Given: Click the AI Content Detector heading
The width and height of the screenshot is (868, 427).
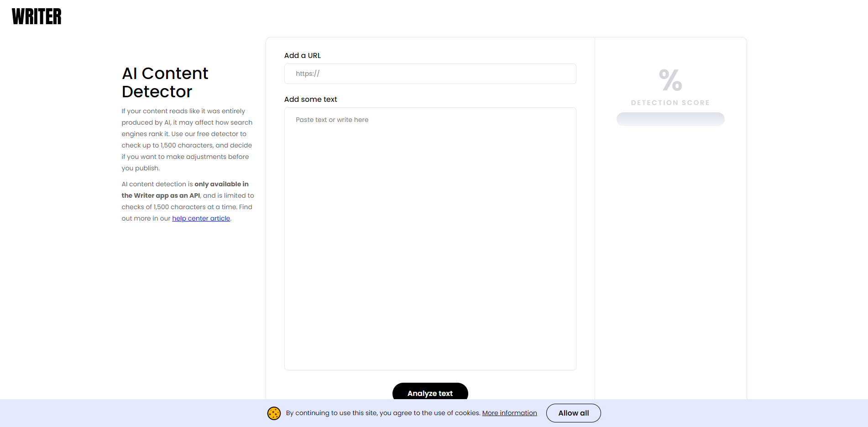Looking at the screenshot, I should click(x=165, y=82).
